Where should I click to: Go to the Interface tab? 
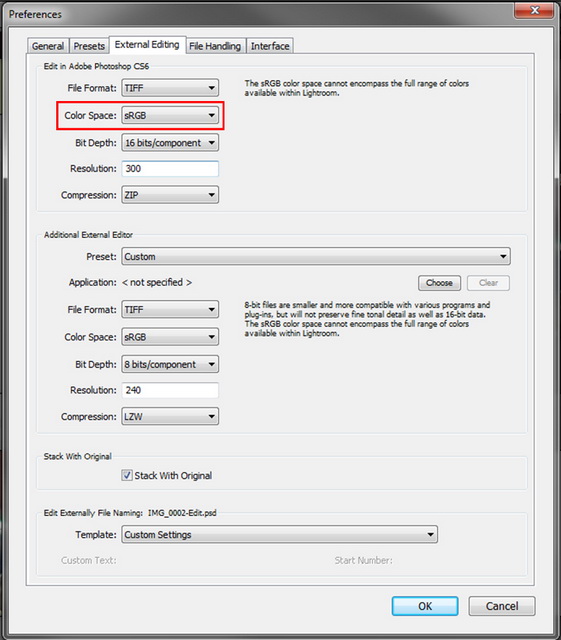tap(270, 46)
